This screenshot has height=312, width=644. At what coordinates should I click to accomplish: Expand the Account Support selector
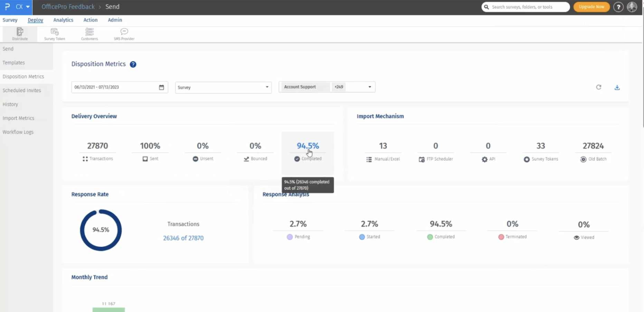tap(369, 87)
